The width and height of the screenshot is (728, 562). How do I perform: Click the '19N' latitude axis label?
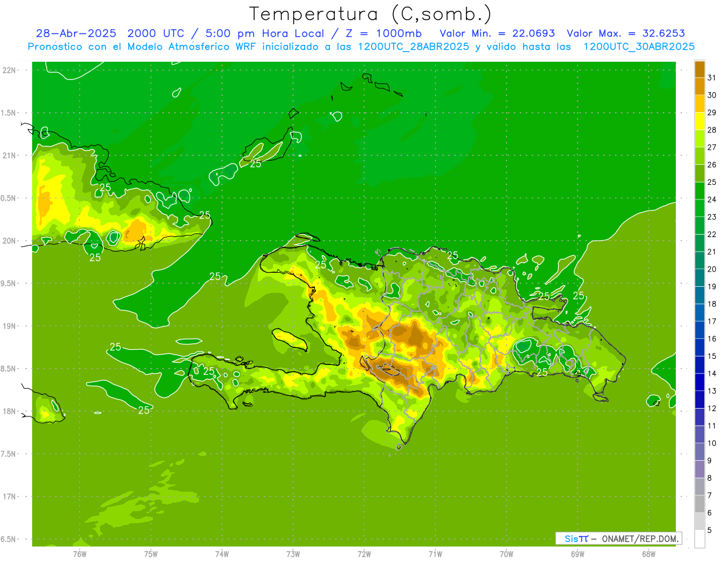point(10,326)
